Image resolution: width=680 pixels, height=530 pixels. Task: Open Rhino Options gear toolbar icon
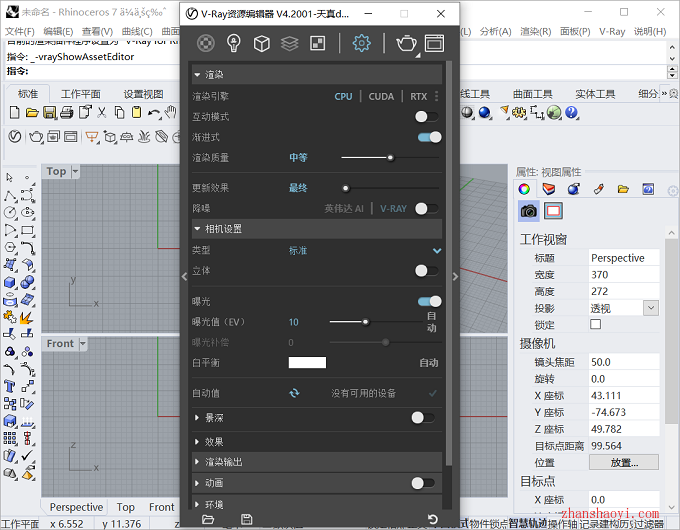coord(519,113)
